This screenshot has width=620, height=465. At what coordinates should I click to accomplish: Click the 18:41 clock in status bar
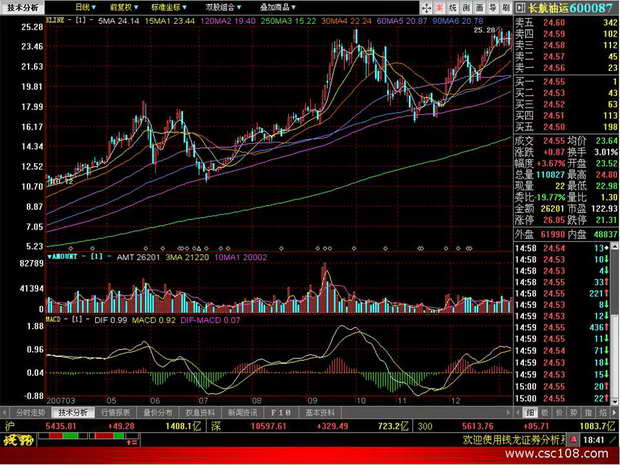[x=594, y=440]
